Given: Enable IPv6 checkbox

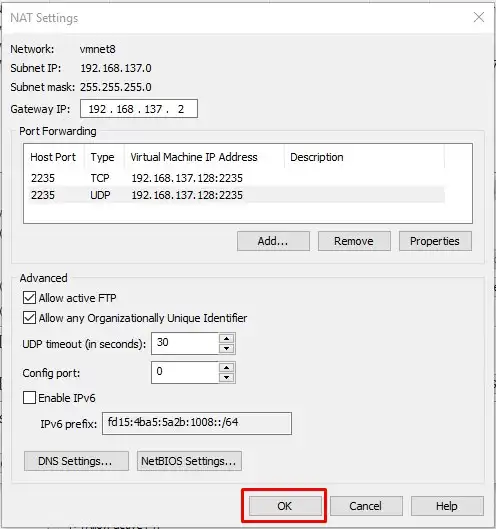Looking at the screenshot, I should point(29,398).
